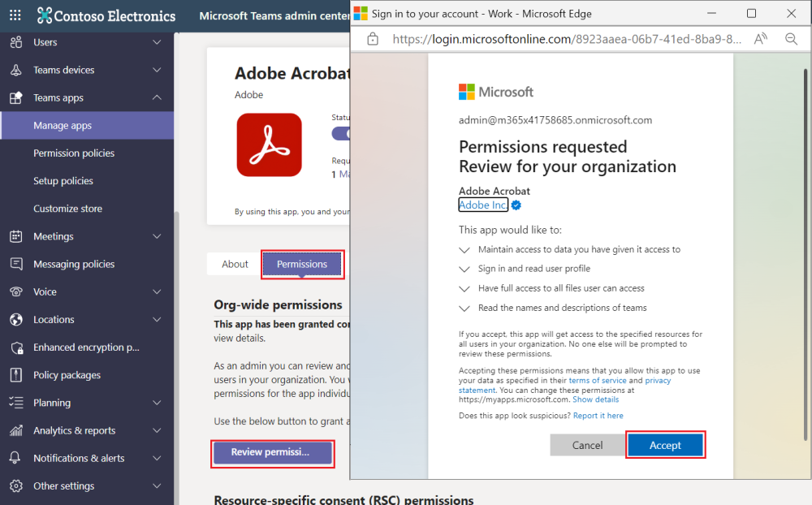This screenshot has width=812, height=505.
Task: Collapse the Teams apps sidebar section
Action: (157, 97)
